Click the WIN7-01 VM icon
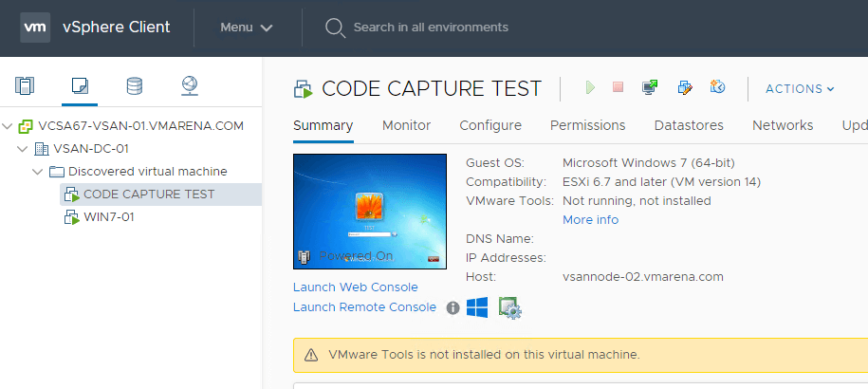This screenshot has width=868, height=389. pyautogui.click(x=72, y=217)
